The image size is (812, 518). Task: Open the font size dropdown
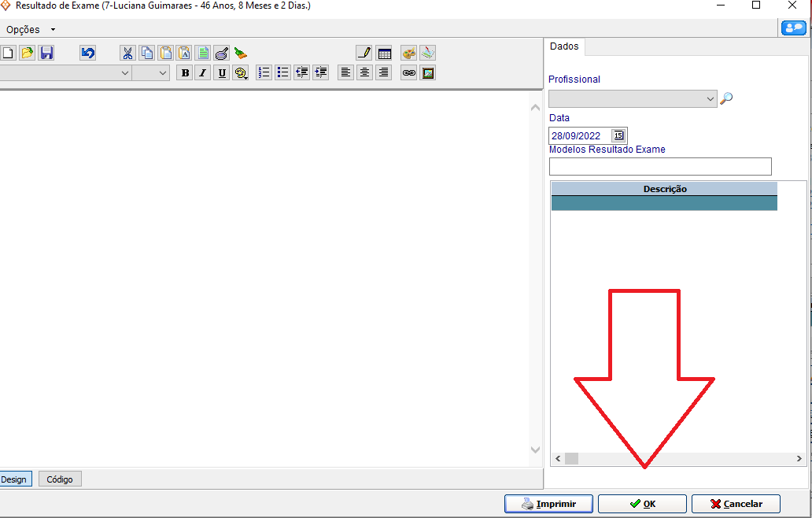point(163,73)
